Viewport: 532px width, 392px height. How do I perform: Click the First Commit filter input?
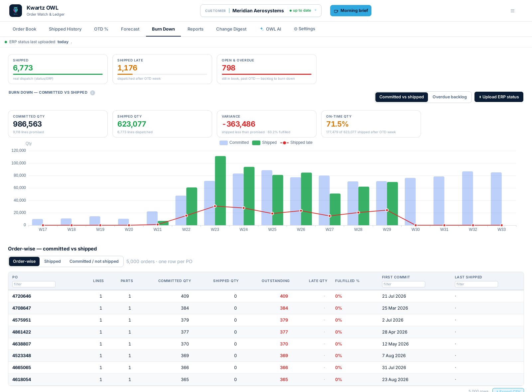click(404, 284)
